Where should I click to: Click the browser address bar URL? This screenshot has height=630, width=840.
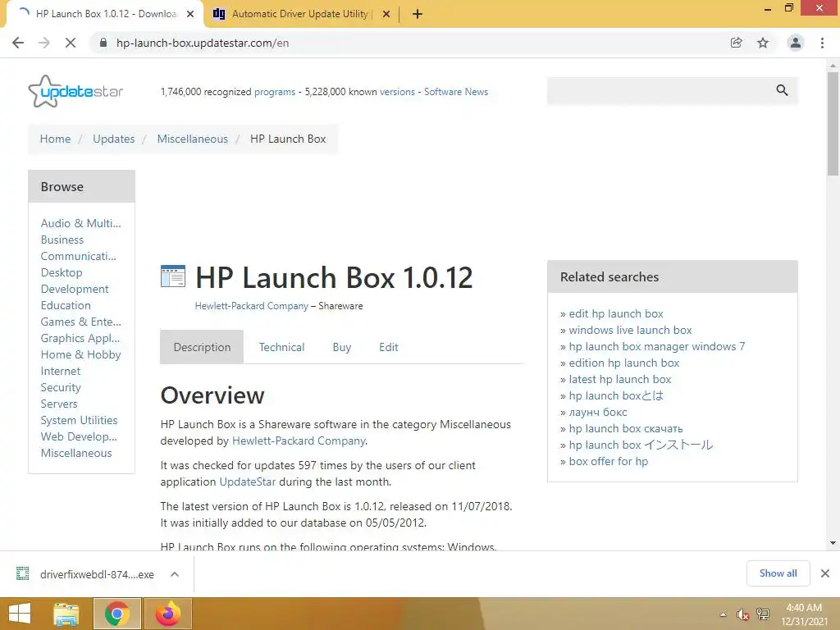203,43
